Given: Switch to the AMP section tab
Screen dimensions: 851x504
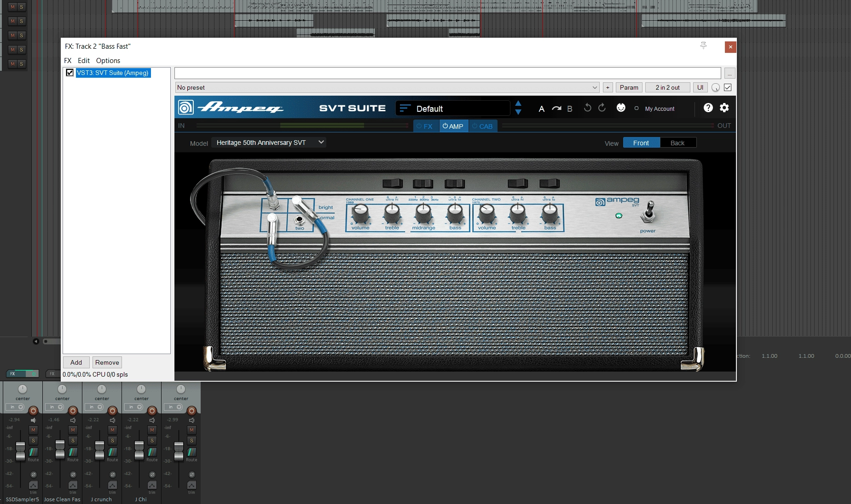Looking at the screenshot, I should tap(454, 126).
